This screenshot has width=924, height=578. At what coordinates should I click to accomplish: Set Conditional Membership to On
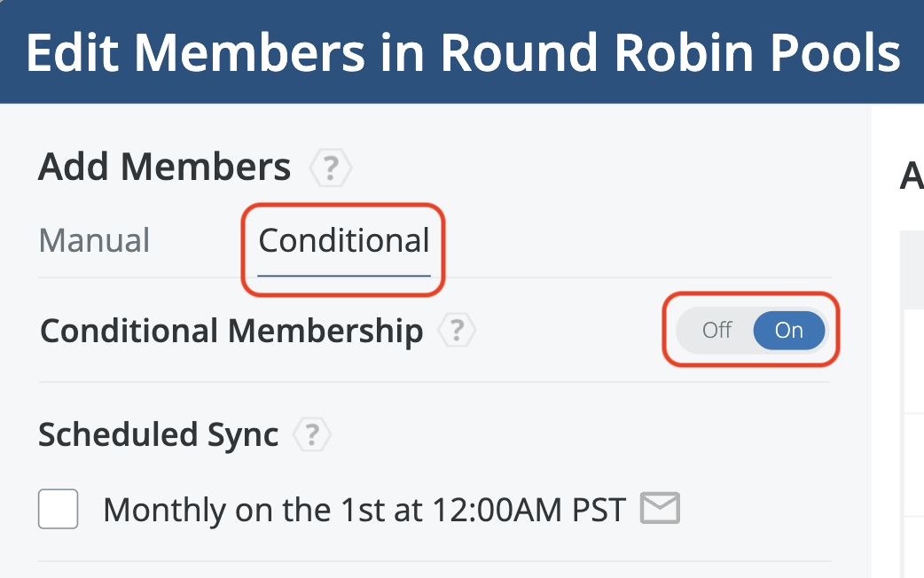coord(788,331)
